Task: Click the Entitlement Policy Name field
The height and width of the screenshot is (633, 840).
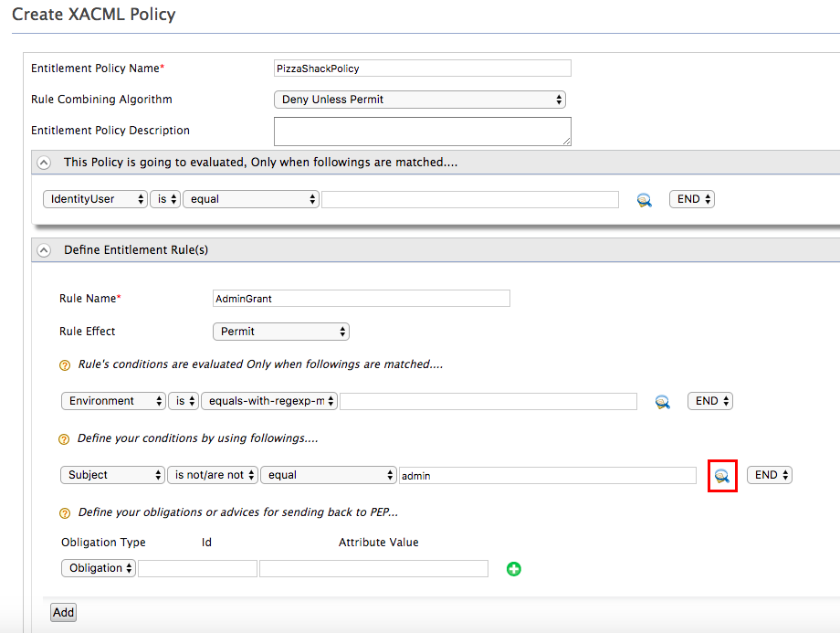Action: click(422, 68)
